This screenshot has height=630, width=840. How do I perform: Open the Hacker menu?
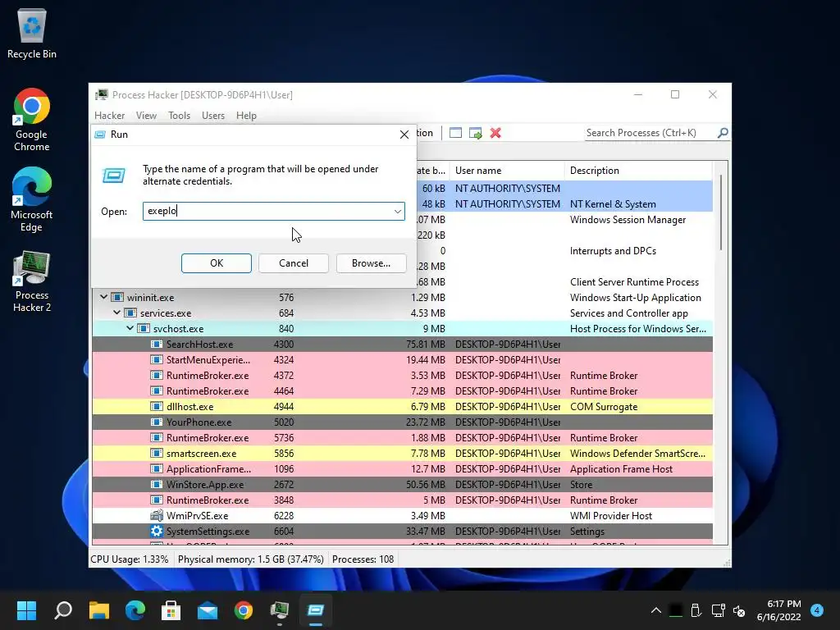109,116
